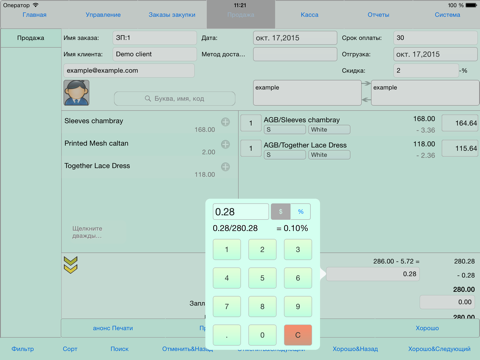The height and width of the screenshot is (360, 480).
Task: Open color White selector for Sleeves chambray
Action: pos(329,130)
